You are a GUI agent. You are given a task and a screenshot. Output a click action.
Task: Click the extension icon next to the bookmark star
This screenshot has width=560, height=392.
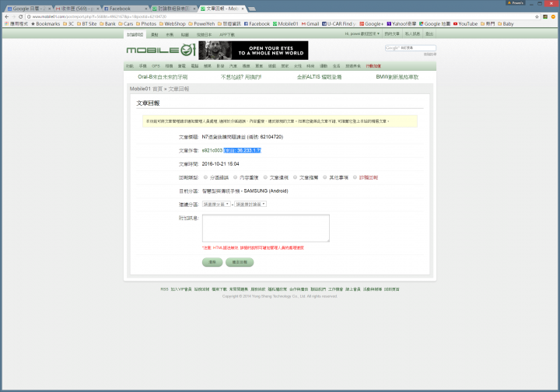[545, 17]
